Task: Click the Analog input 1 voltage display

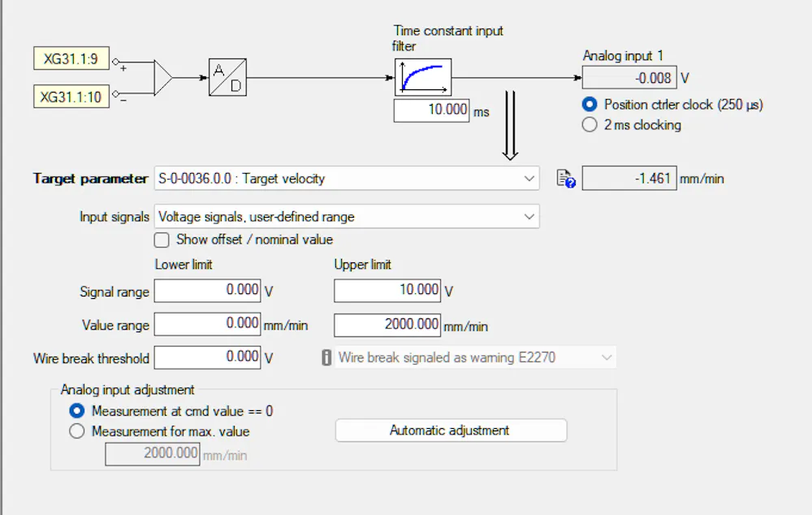Action: (x=629, y=78)
